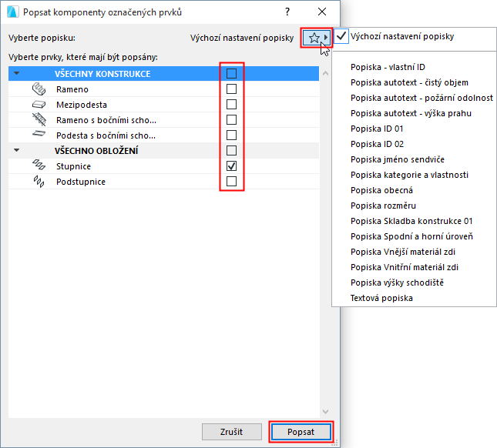Select Popiska ID 01 from menu
Viewport: 497px width, 448px height.
377,129
